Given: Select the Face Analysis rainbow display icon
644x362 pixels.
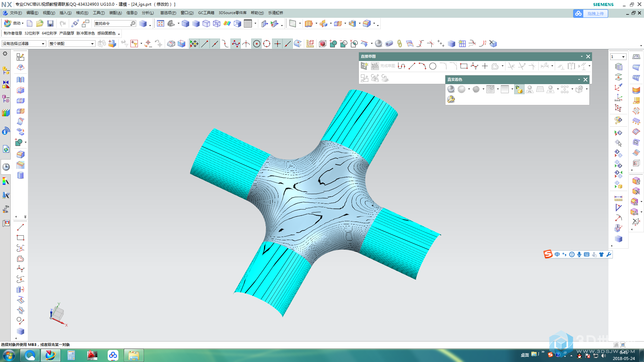Looking at the screenshot, I should tap(227, 23).
